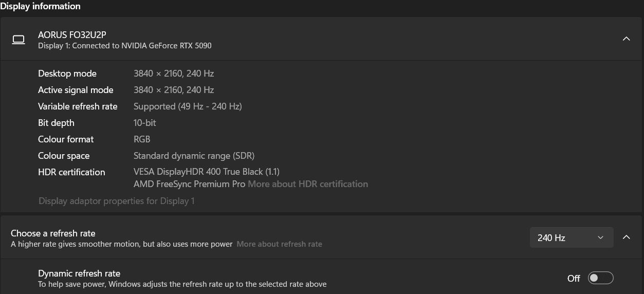Click the monitor icon beside AORUS FO32U2P
Image resolution: width=644 pixels, height=294 pixels.
tap(19, 40)
